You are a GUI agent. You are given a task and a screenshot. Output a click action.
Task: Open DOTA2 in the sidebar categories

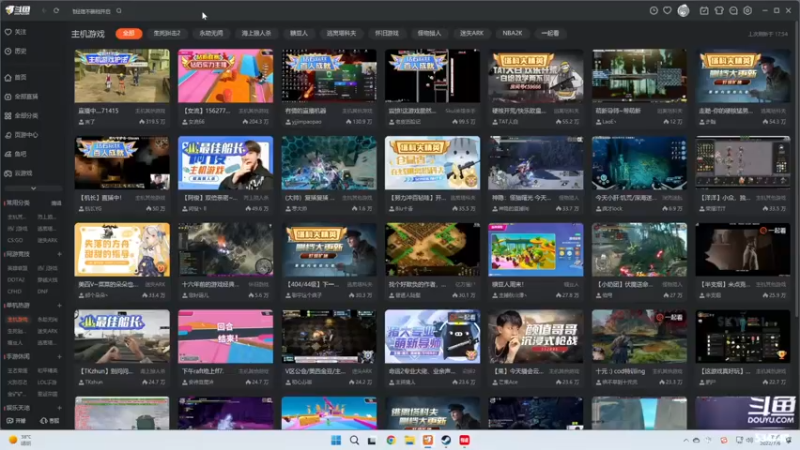point(16,280)
